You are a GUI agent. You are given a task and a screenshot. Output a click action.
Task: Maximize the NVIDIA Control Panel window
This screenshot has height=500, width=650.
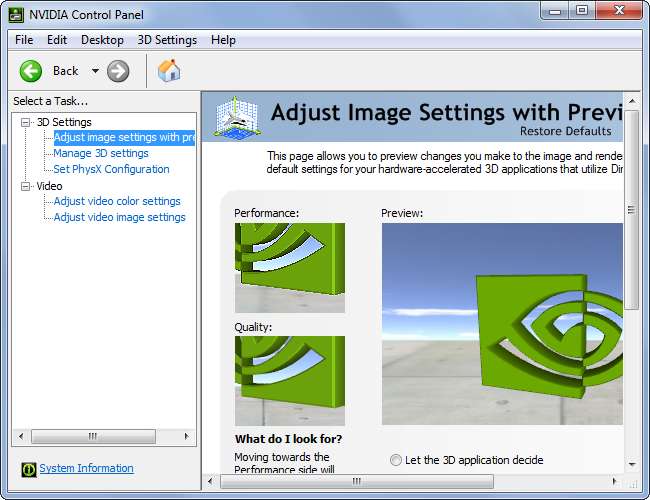[x=582, y=11]
